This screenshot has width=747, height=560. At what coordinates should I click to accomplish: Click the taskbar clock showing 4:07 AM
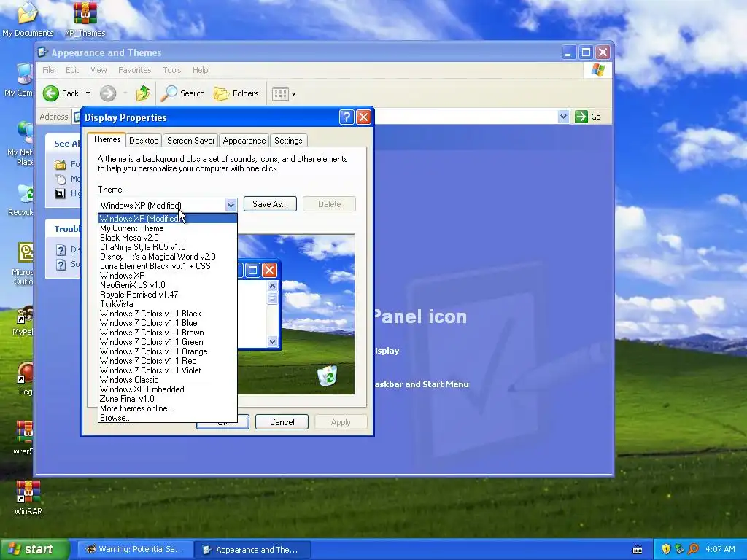pyautogui.click(x=720, y=549)
